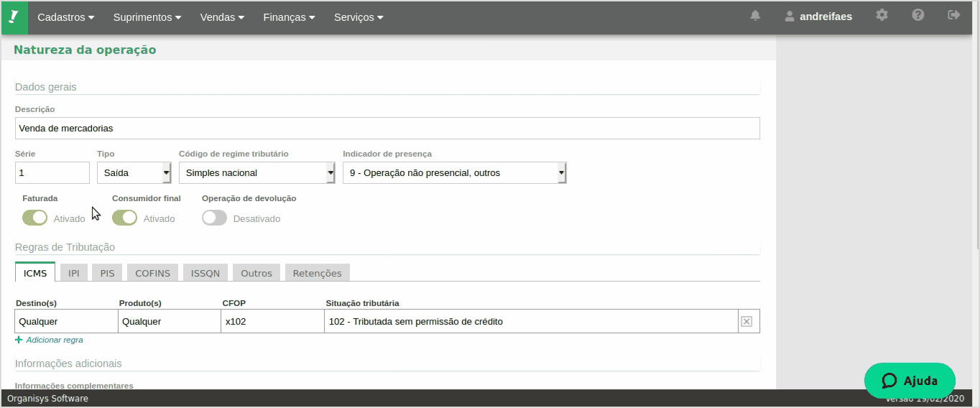
Task: Select the ICMS tab
Action: pyautogui.click(x=35, y=273)
